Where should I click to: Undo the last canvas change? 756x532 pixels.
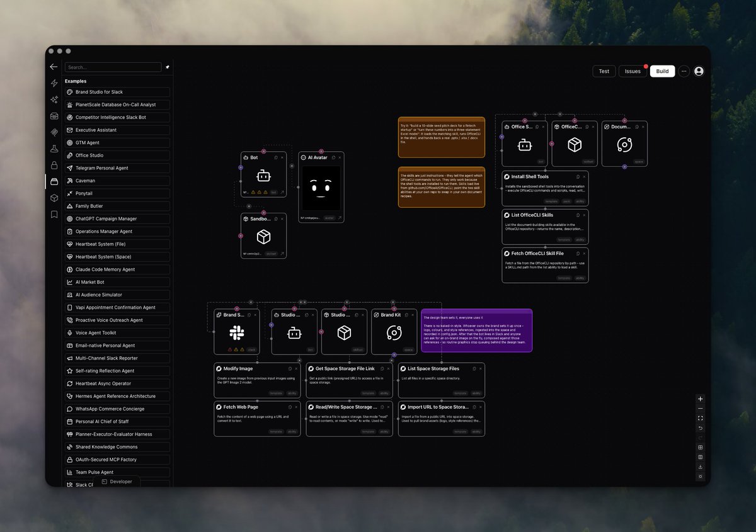click(701, 428)
